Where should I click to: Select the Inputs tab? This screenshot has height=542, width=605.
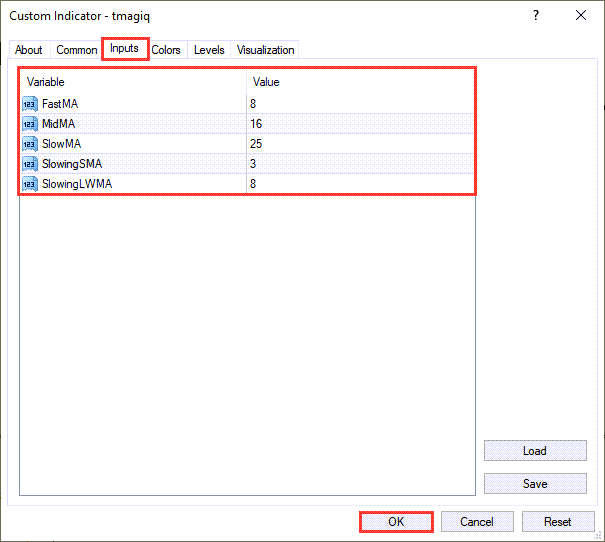[125, 49]
